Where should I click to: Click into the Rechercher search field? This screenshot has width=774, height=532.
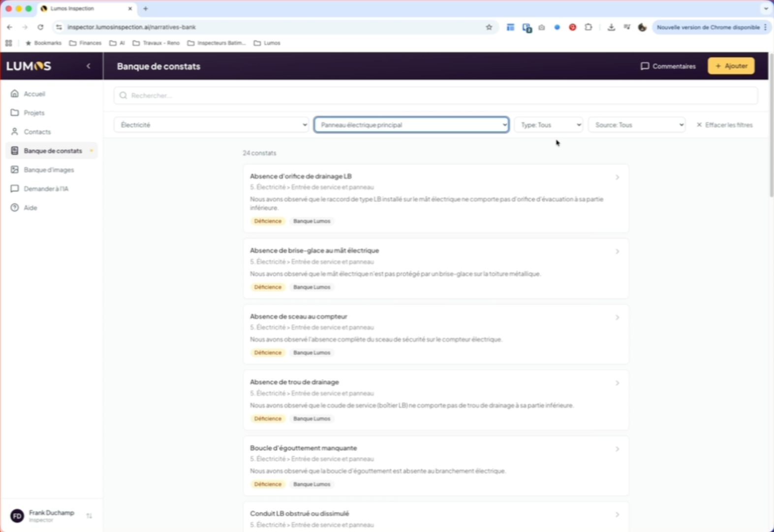pyautogui.click(x=435, y=95)
